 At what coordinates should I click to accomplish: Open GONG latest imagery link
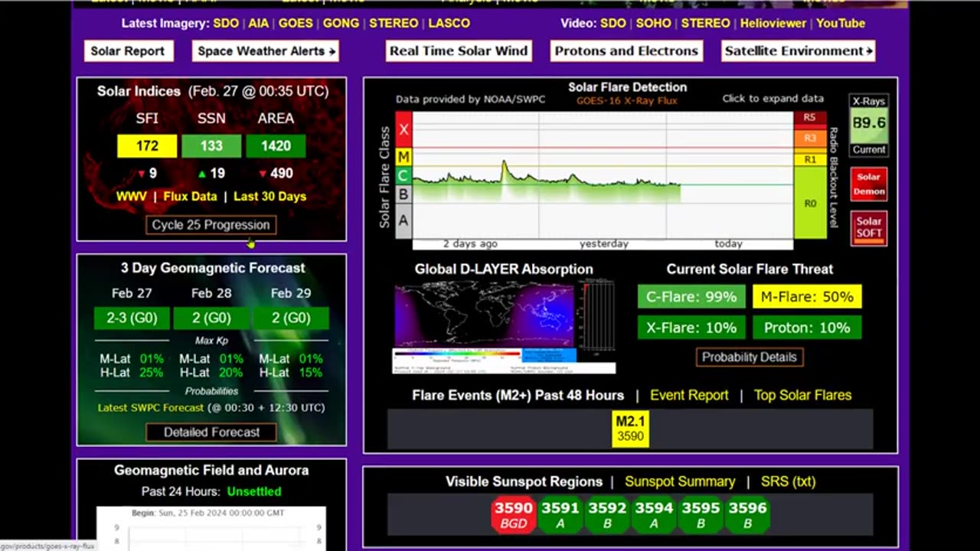341,23
